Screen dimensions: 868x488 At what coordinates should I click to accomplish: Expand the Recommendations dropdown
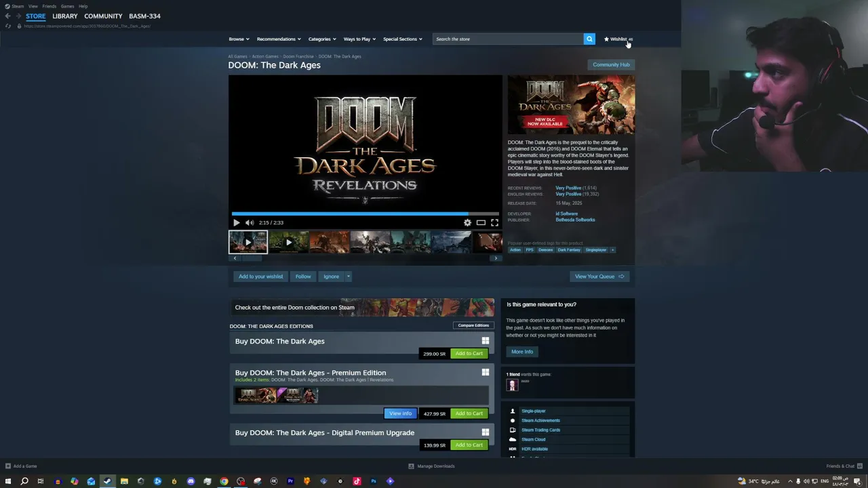(x=278, y=39)
